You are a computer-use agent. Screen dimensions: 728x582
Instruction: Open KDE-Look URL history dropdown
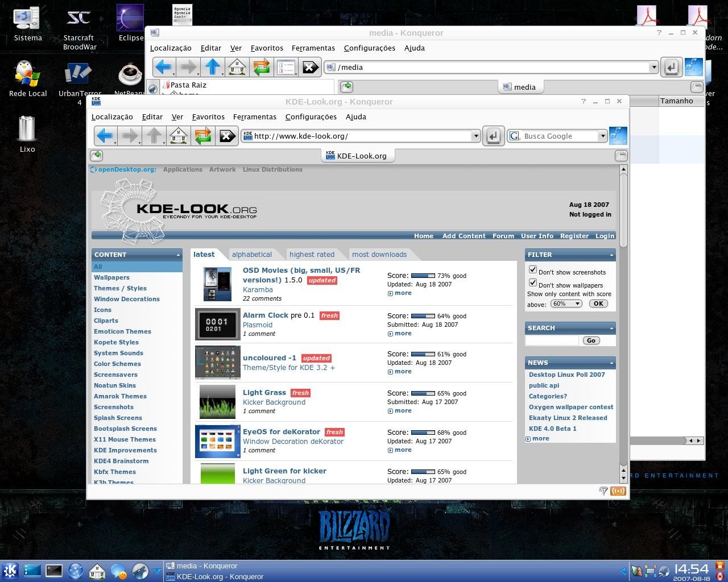point(475,136)
